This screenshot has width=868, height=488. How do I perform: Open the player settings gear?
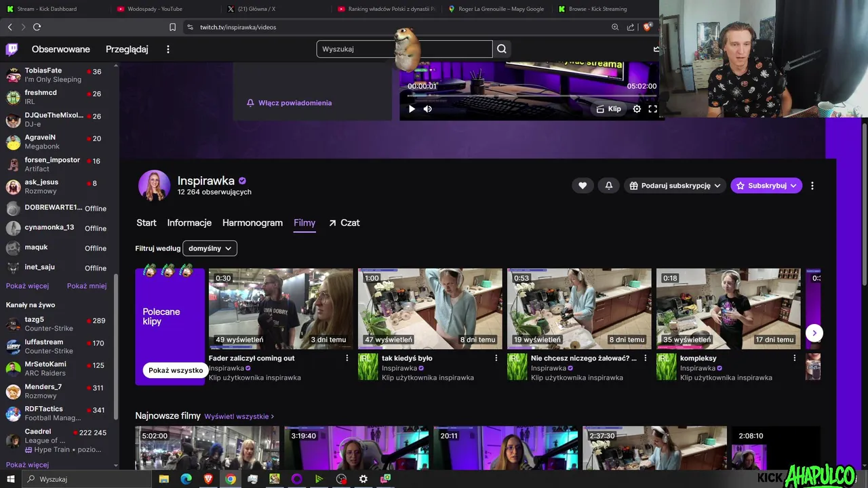637,108
